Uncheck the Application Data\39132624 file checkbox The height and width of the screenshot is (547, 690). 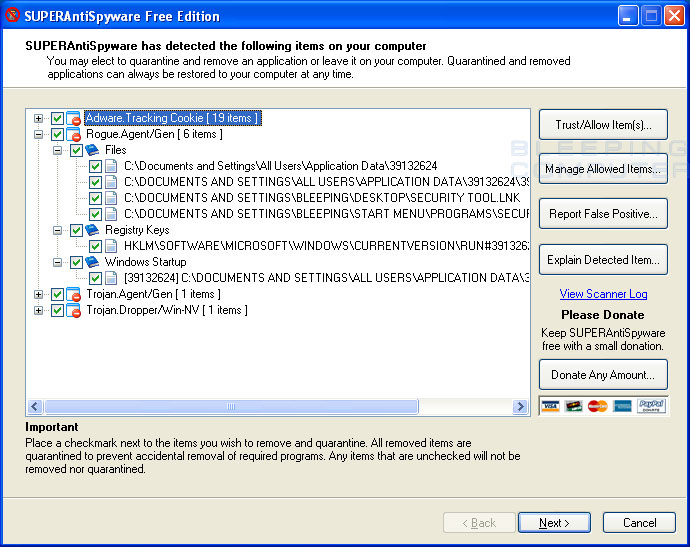pos(95,166)
